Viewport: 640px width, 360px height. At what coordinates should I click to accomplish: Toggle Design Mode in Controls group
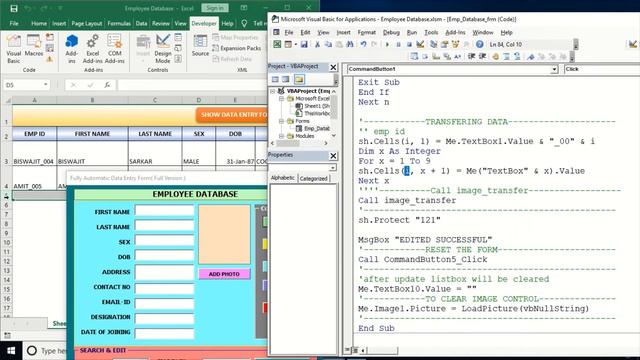coord(162,48)
